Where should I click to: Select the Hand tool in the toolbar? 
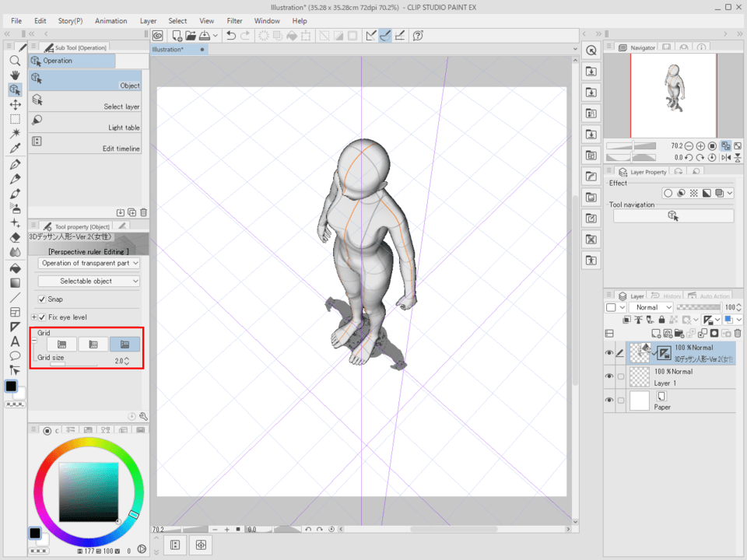[x=14, y=76]
